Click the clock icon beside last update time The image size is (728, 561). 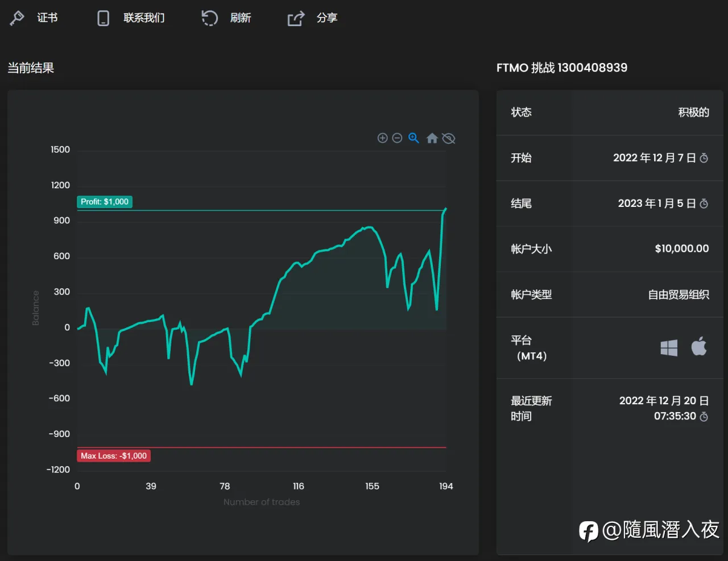704,417
